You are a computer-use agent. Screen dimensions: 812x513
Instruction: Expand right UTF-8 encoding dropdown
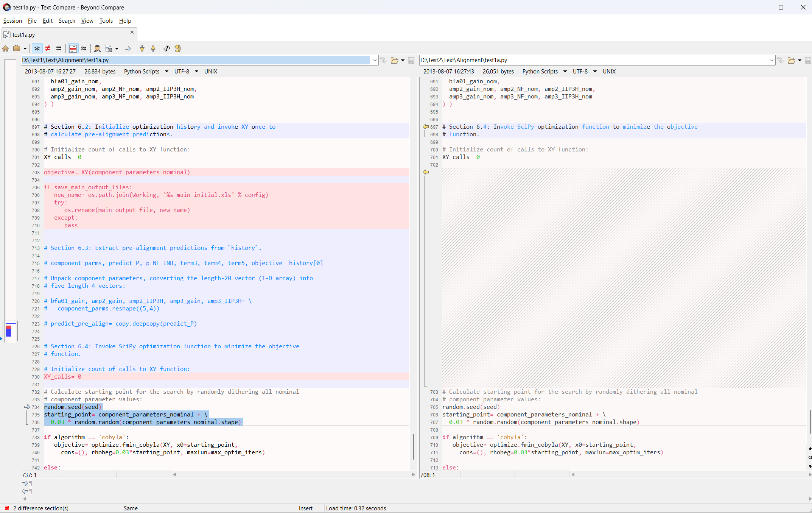(x=595, y=72)
